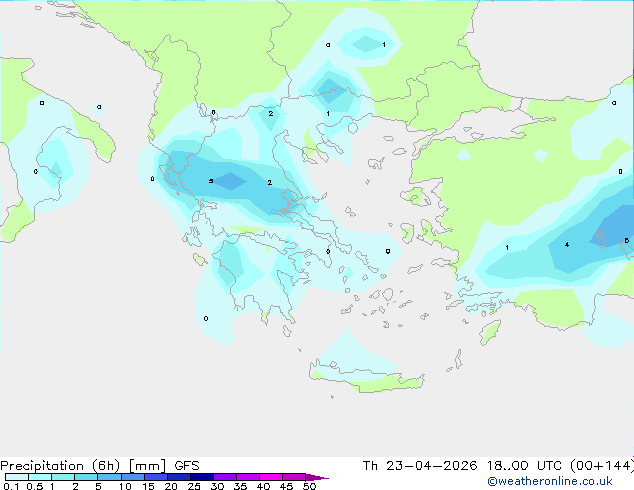
Task: Click the "20" legend tick label
Action: [x=171, y=486]
